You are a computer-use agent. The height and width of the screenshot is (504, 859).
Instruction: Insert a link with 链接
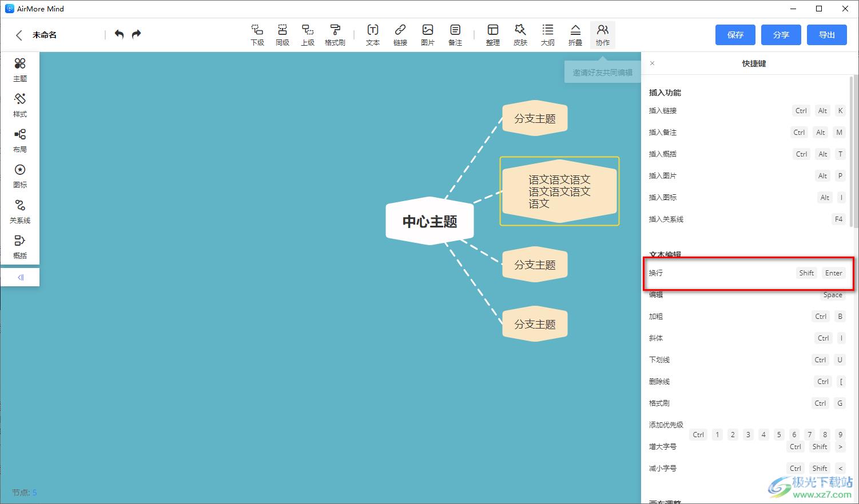400,35
